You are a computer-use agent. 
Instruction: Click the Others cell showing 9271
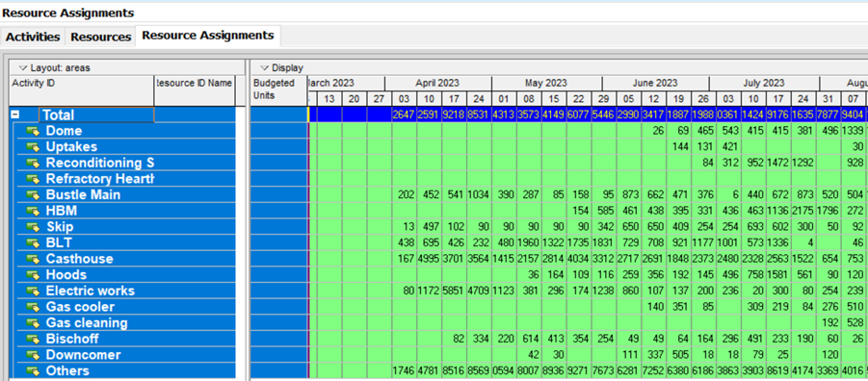[578, 371]
